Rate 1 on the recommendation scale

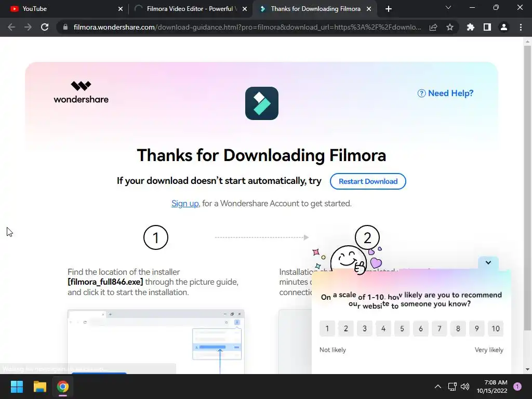click(327, 328)
